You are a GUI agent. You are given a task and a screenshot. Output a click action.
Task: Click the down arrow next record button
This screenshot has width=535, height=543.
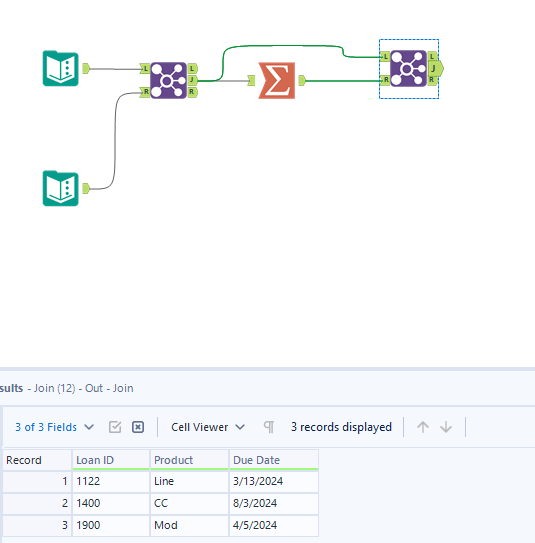(446, 427)
